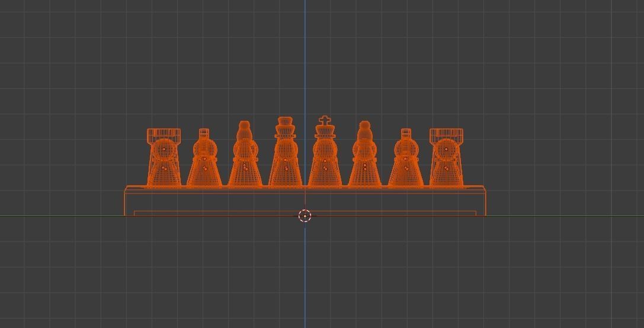Select the king piece with cross top

(325, 152)
